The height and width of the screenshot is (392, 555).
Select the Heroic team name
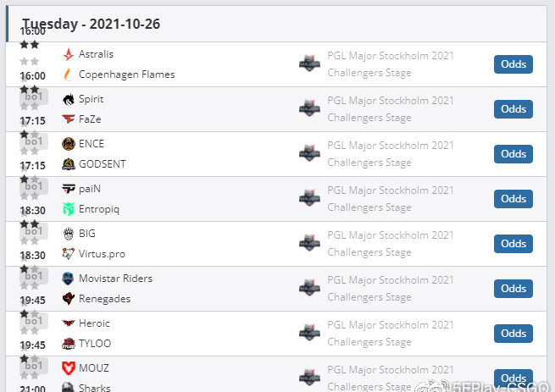[x=94, y=323]
